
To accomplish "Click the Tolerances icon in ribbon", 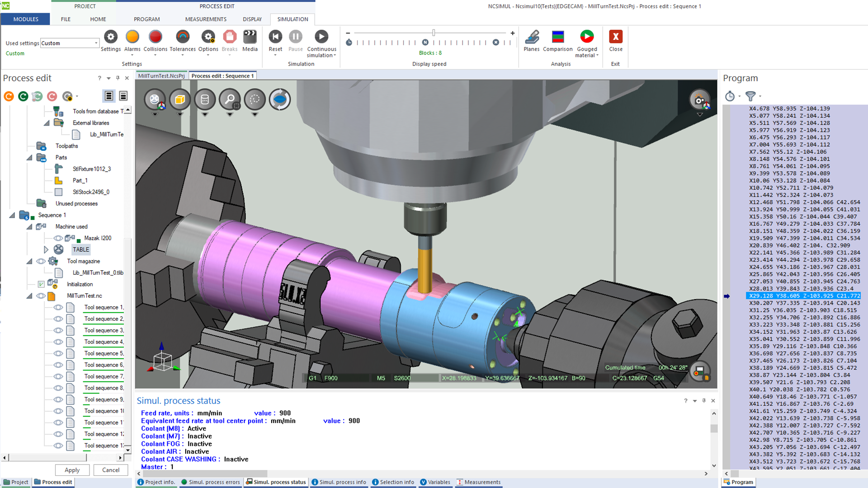I will coord(182,37).
